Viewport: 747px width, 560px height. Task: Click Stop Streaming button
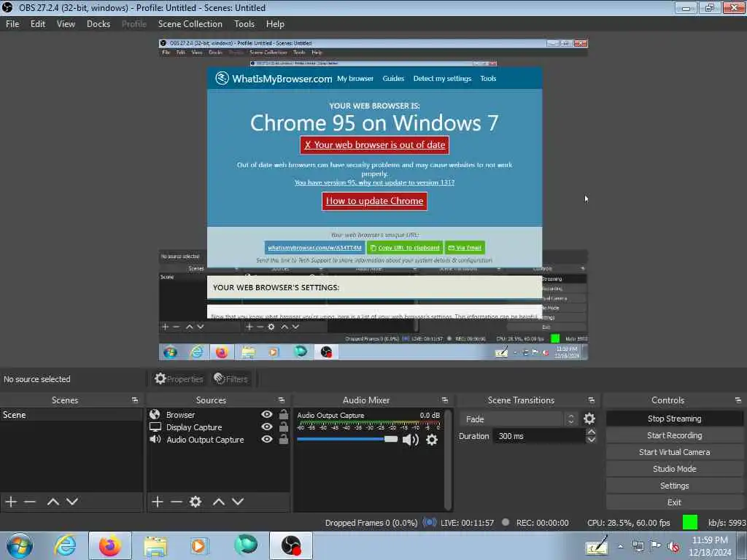coord(674,419)
